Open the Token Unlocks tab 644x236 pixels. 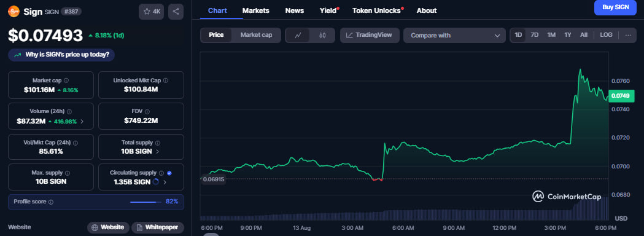click(376, 10)
